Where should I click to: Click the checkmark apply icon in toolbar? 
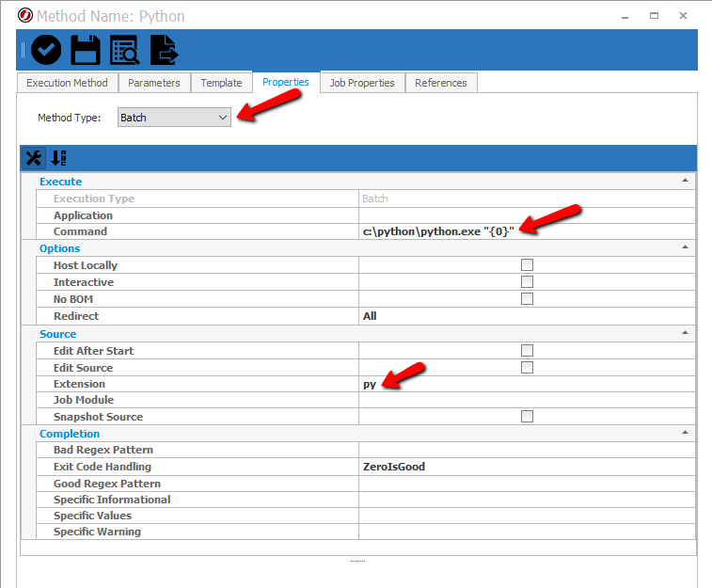click(46, 50)
